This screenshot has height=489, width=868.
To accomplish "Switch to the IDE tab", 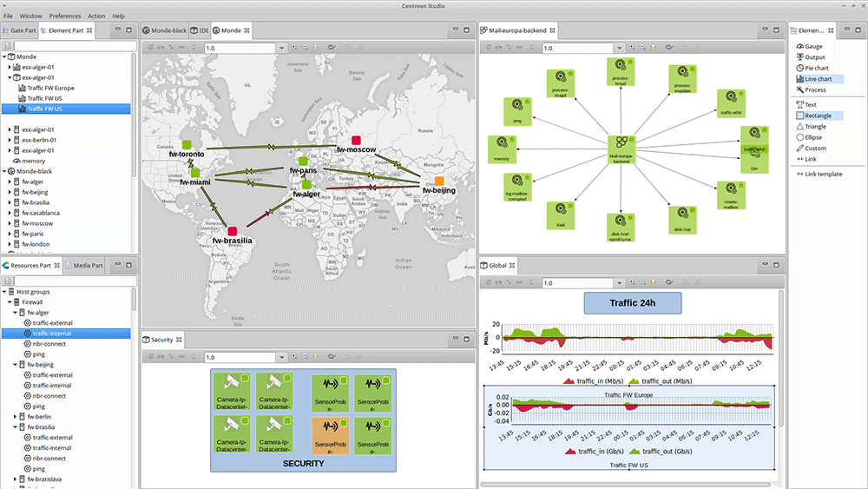I will (200, 30).
